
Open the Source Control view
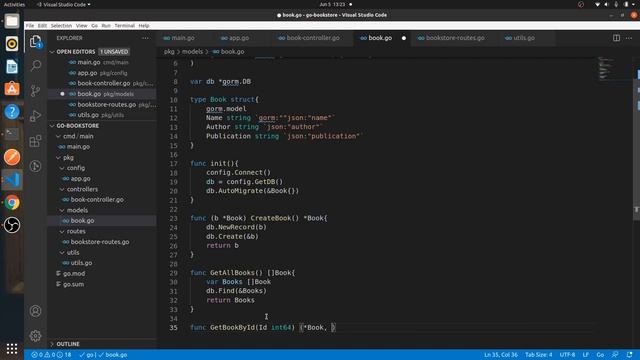point(36,91)
